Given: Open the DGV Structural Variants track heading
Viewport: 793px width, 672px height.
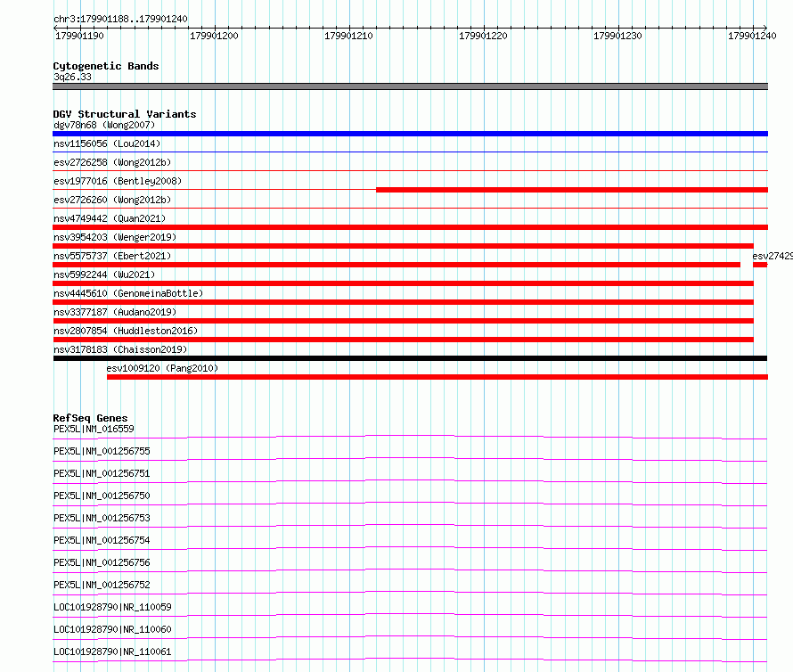Looking at the screenshot, I should [x=125, y=114].
